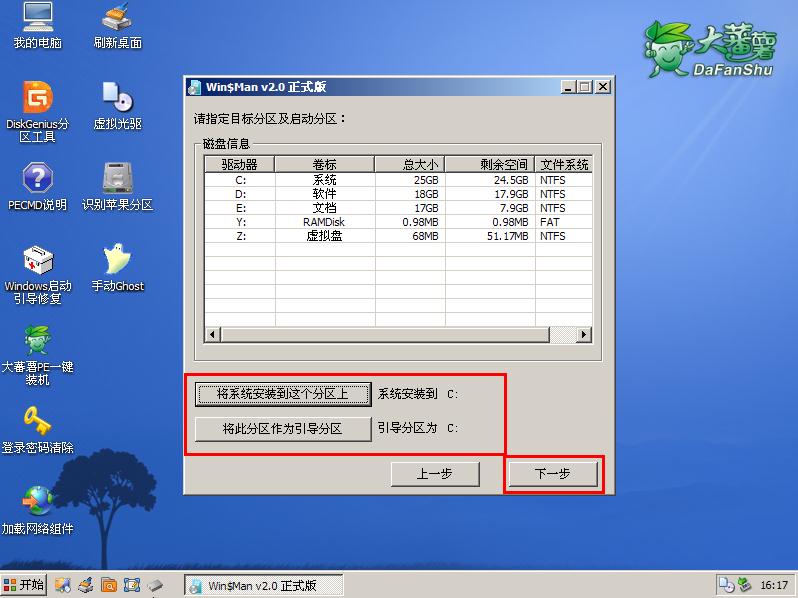Click the 剩余空间 column header
The width and height of the screenshot is (798, 598).
(489, 164)
